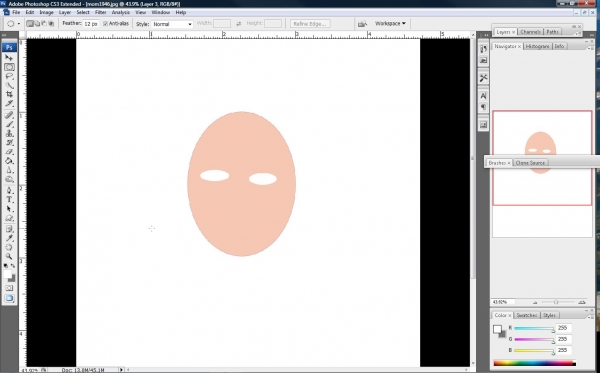Switch to the Paths tab
The width and height of the screenshot is (600, 373).
tap(552, 32)
